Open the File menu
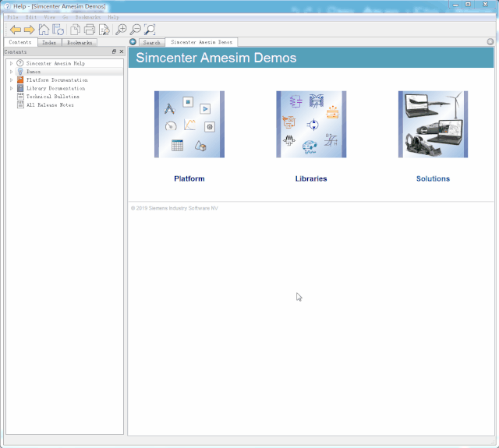Viewport: 499px width, 448px height. [x=12, y=17]
